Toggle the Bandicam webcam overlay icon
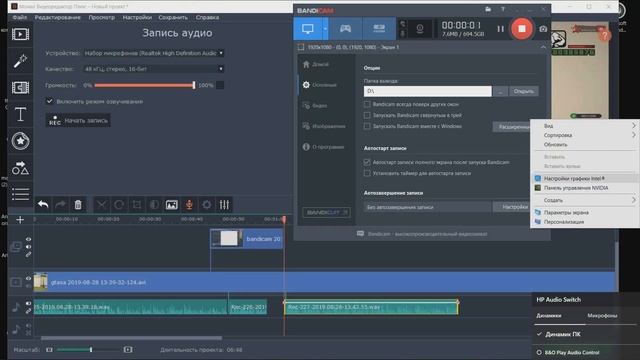 click(420, 29)
